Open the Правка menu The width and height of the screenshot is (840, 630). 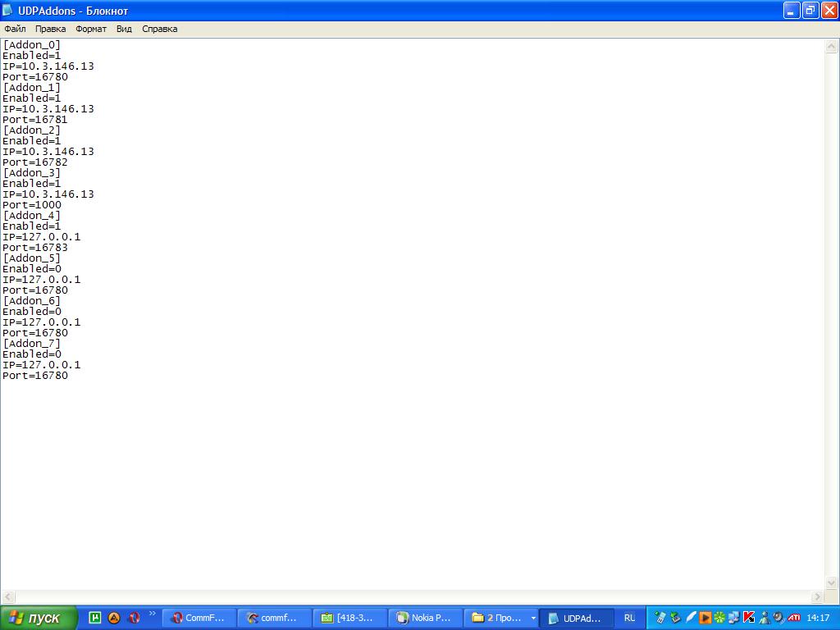click(50, 29)
